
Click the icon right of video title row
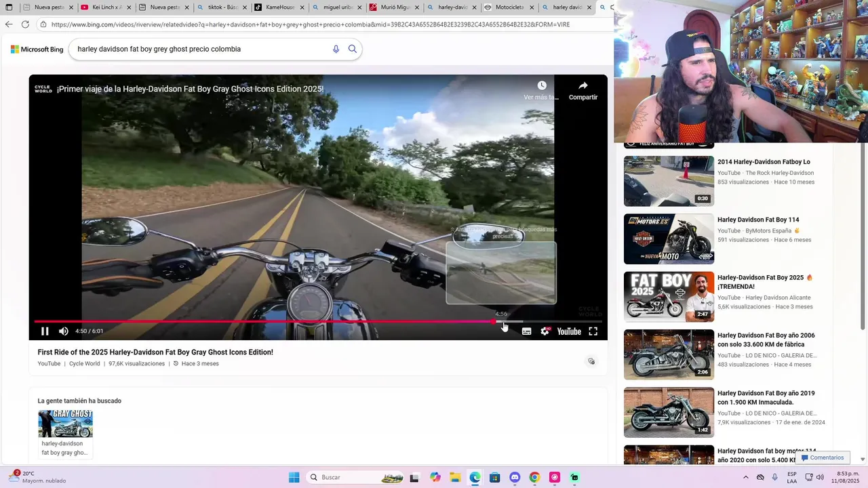591,361
